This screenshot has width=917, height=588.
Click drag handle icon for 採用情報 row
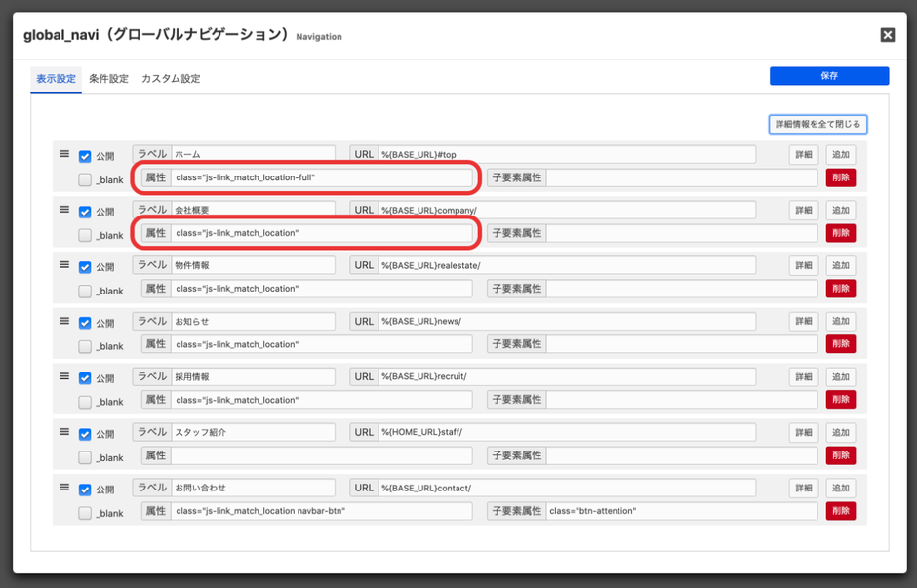pos(64,376)
